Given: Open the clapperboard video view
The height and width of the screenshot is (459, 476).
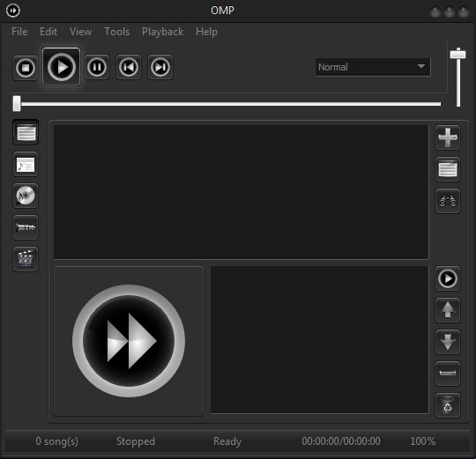Looking at the screenshot, I should pyautogui.click(x=26, y=259).
